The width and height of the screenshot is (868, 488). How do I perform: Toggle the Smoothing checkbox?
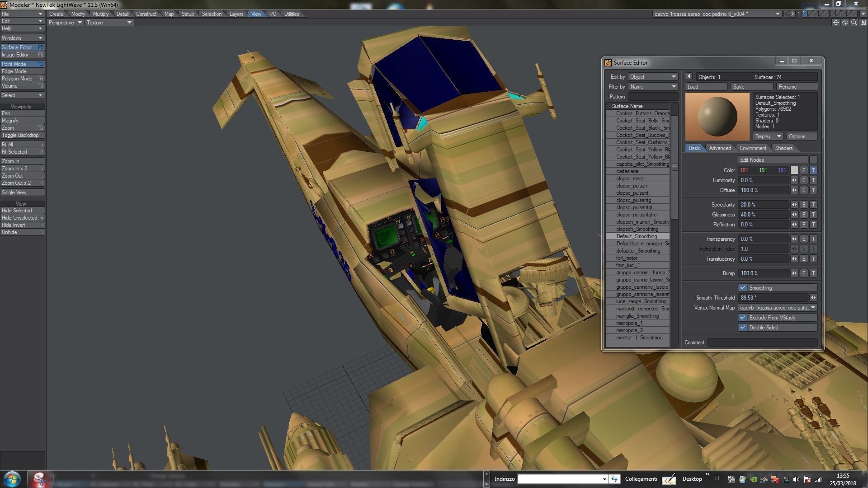[743, 288]
